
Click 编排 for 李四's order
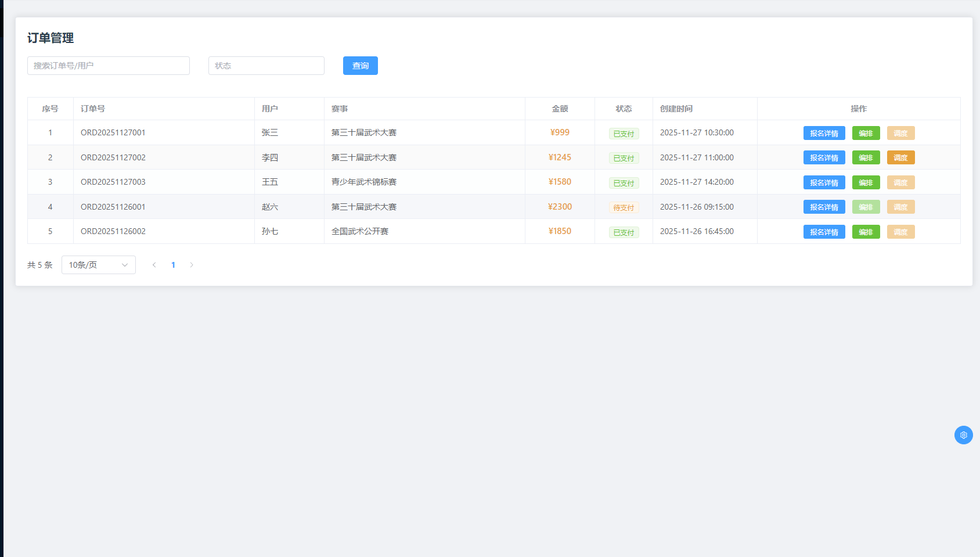click(x=866, y=157)
